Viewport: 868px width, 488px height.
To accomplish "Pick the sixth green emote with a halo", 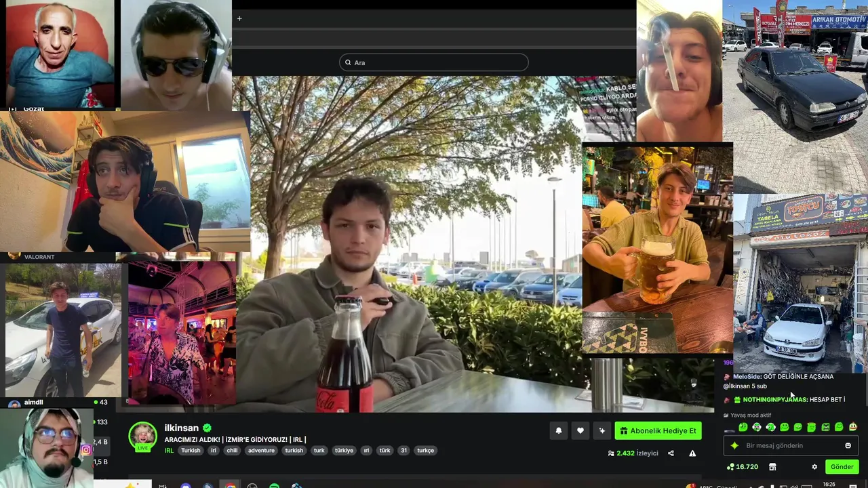I will (x=812, y=427).
